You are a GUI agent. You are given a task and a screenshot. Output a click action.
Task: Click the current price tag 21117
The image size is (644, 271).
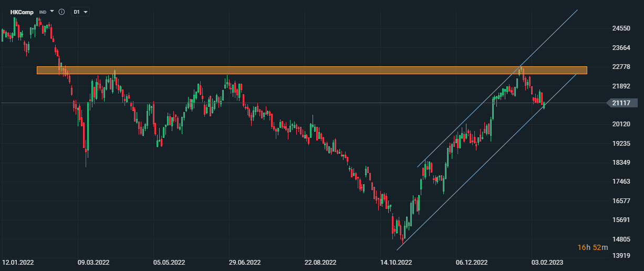click(x=621, y=103)
